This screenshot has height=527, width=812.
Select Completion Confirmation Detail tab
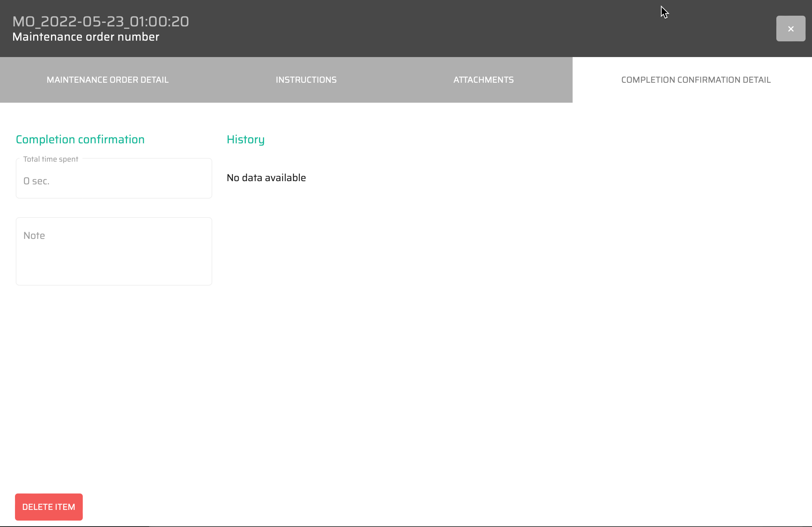[696, 80]
